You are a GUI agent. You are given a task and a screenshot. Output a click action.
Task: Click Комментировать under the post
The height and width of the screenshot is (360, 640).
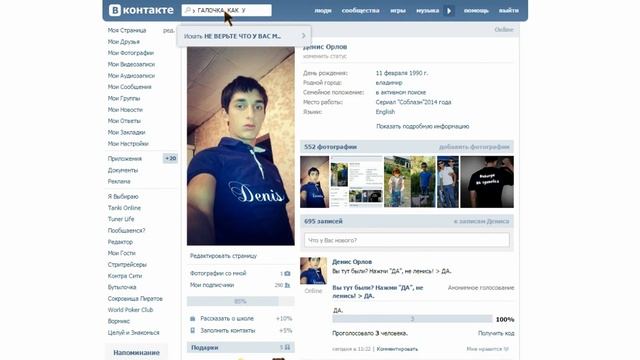397,349
